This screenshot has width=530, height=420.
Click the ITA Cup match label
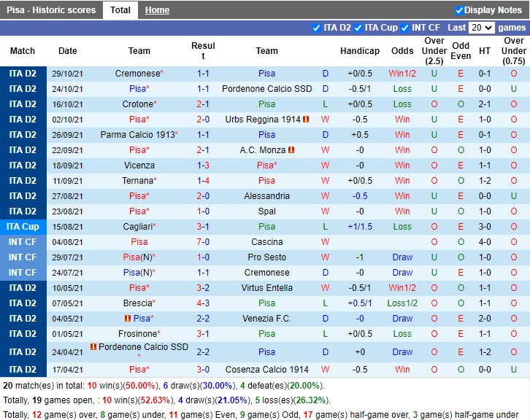[x=23, y=227]
